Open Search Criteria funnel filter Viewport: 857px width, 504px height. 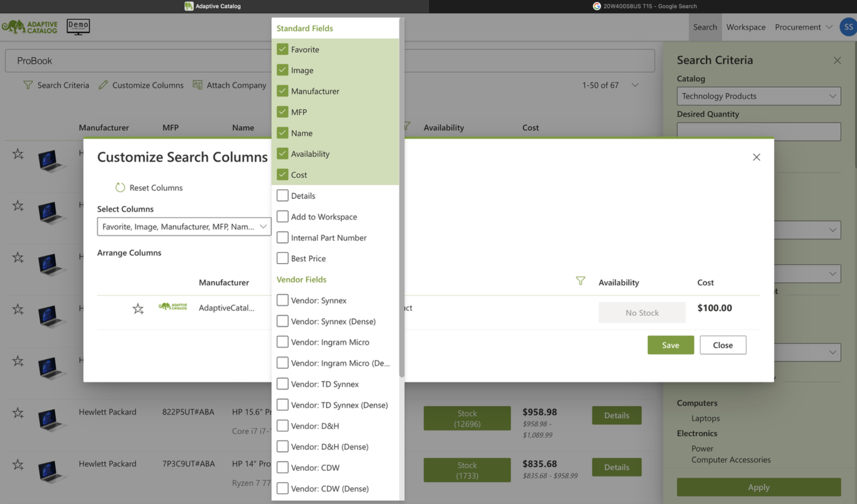point(28,85)
